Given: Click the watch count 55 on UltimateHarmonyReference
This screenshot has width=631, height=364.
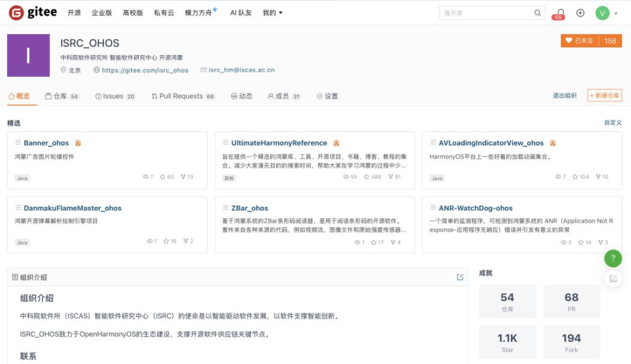Looking at the screenshot, I should pyautogui.click(x=350, y=177).
